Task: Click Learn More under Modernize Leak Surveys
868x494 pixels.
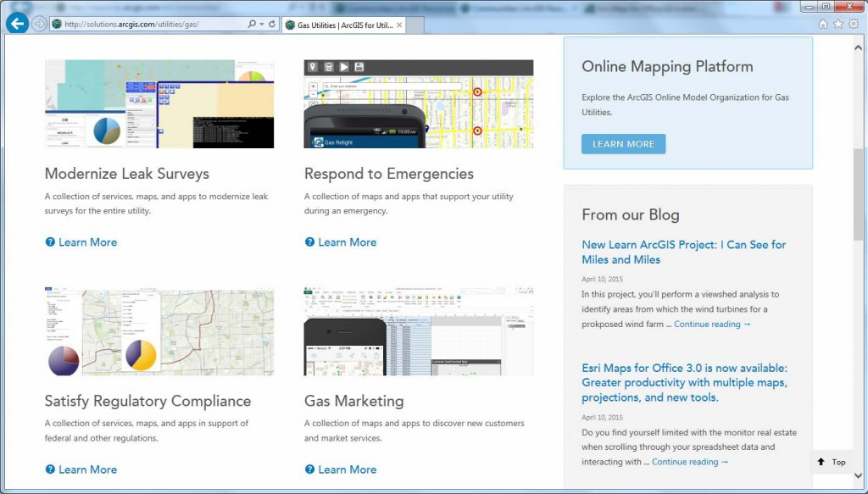Action: pos(87,242)
